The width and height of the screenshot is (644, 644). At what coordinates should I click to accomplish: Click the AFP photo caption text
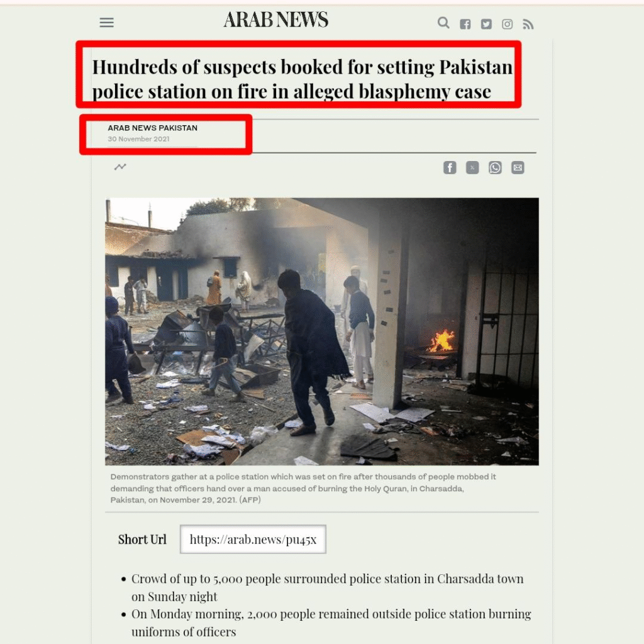[303, 488]
